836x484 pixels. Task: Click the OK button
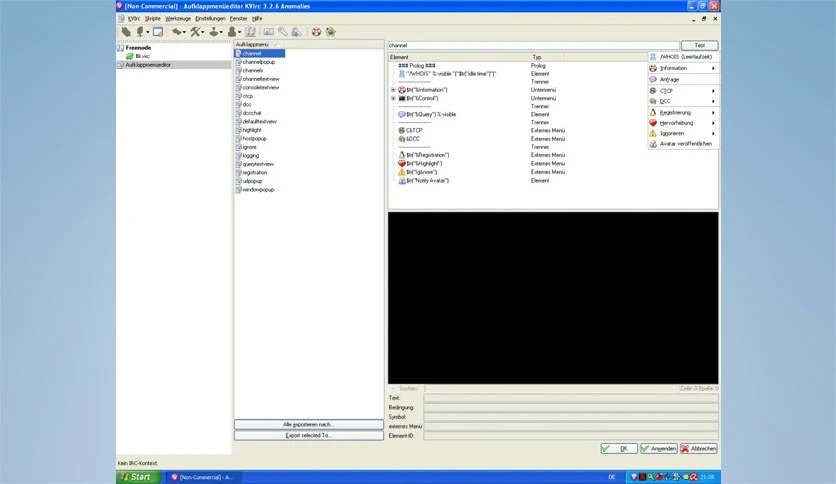618,449
